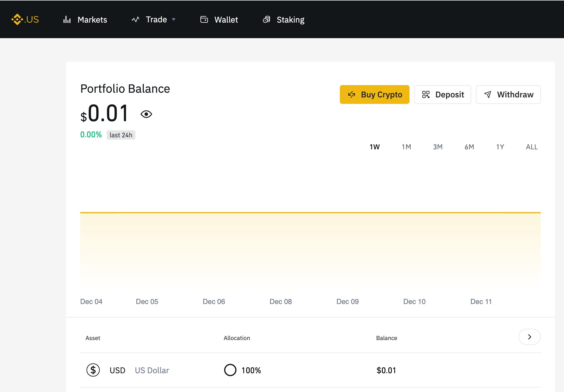Click the Asset column header
Viewport: 564px width, 392px height.
pos(93,338)
